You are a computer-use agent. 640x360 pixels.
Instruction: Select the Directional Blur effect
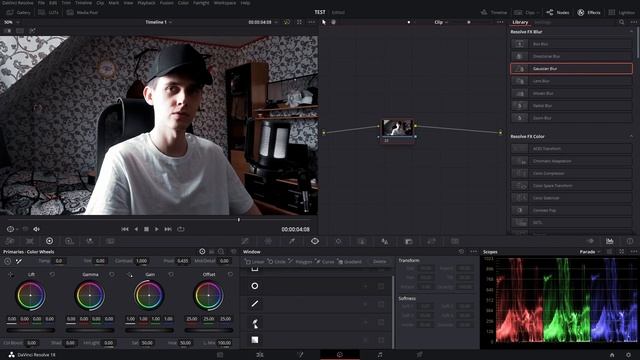(571, 56)
